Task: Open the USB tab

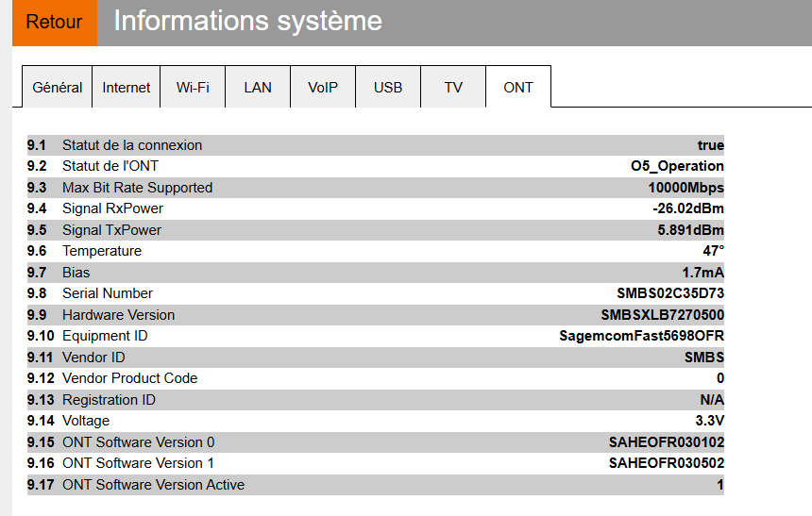Action: coord(388,87)
